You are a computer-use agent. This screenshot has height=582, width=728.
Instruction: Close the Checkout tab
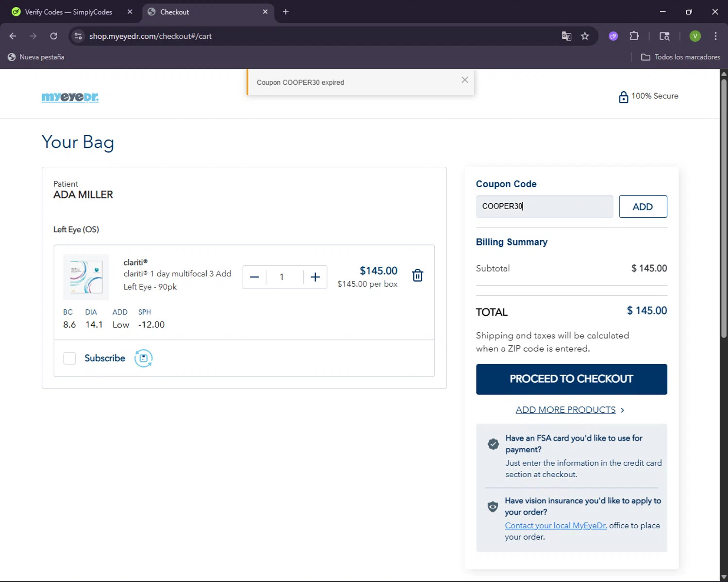(265, 12)
